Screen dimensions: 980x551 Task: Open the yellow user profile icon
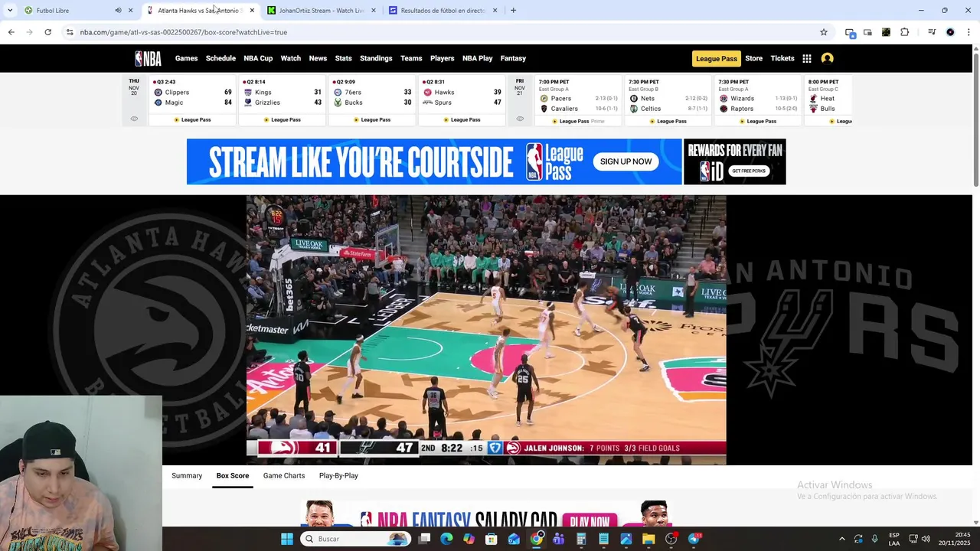tap(827, 58)
